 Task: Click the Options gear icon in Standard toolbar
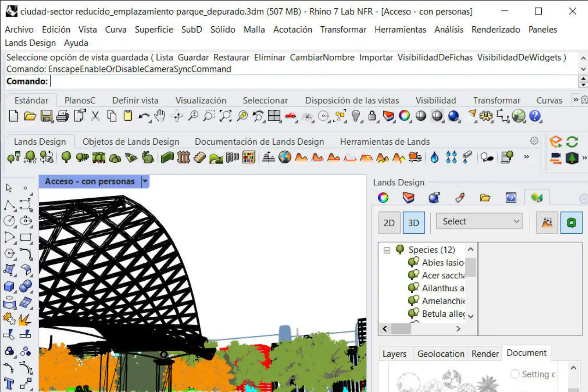click(x=486, y=116)
